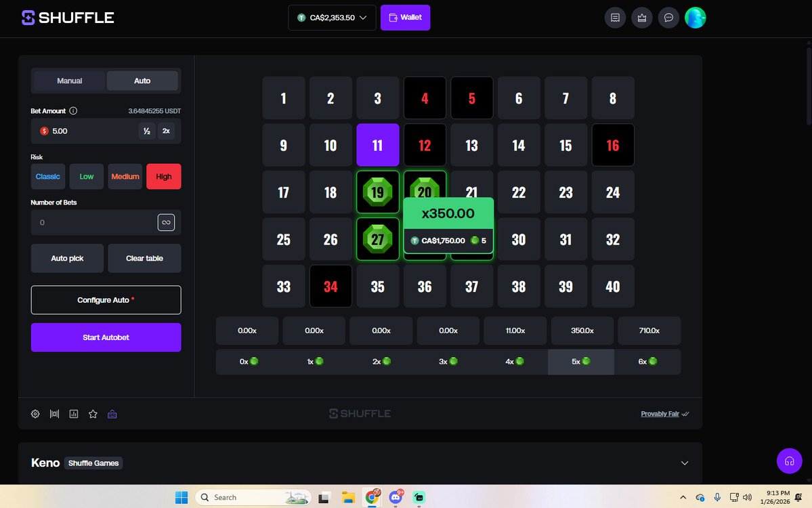The width and height of the screenshot is (812, 508).
Task: Open the user profile avatar
Action: (x=695, y=18)
